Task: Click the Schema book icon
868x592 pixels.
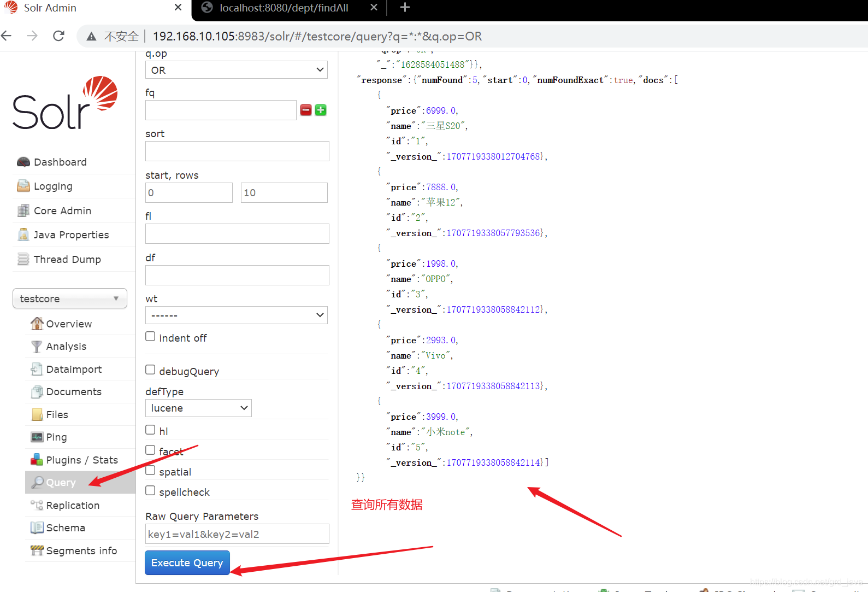Action: [37, 527]
